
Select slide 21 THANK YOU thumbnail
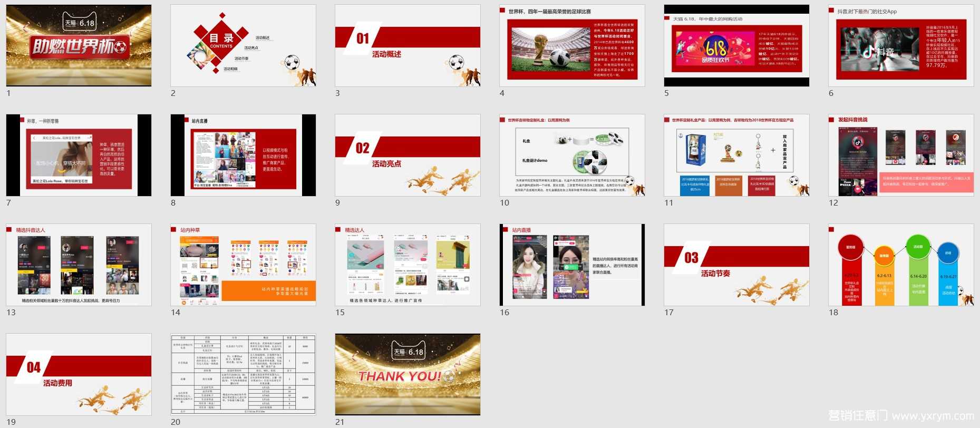(407, 374)
